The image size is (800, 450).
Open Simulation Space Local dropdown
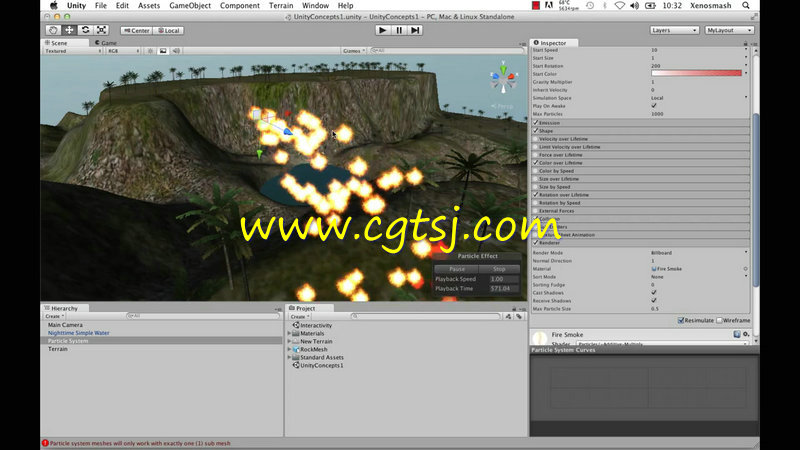699,97
